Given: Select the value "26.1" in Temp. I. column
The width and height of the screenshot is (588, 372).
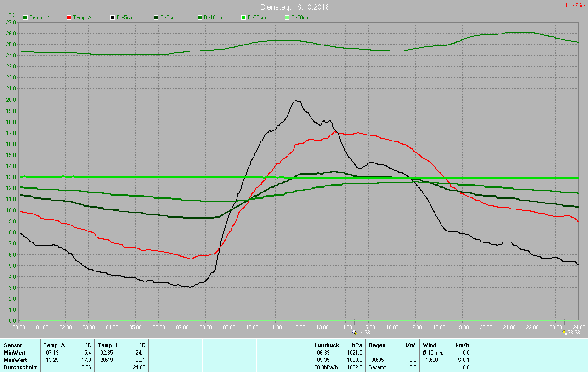Looking at the screenshot, I should (x=140, y=360).
